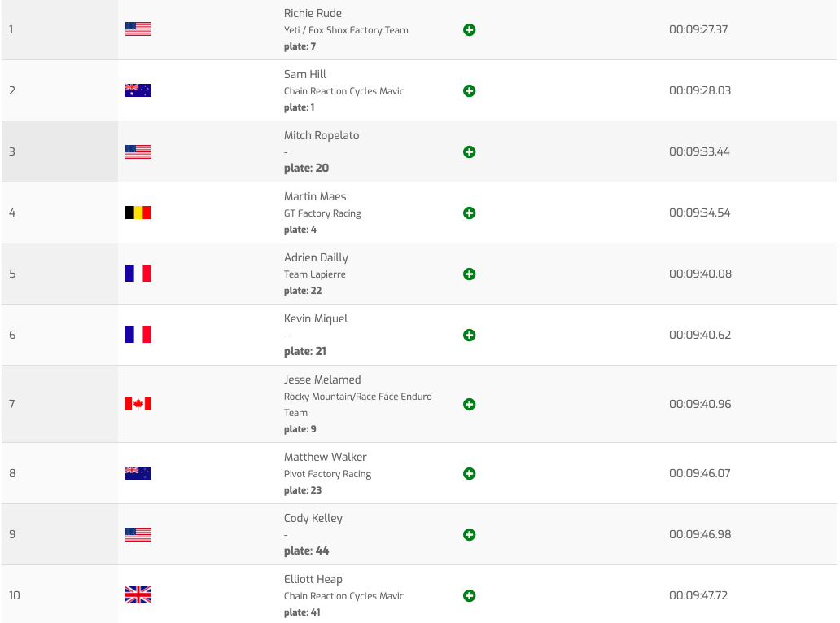Viewport: 840px width, 623px height.
Task: Click Australian flag next to Sam Hill
Action: 138,90
